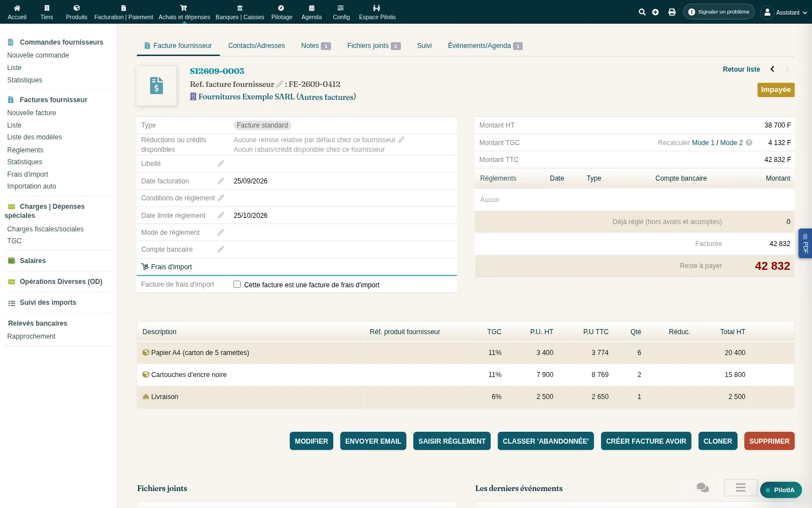Click the red SUPPRIMER button

pyautogui.click(x=769, y=441)
